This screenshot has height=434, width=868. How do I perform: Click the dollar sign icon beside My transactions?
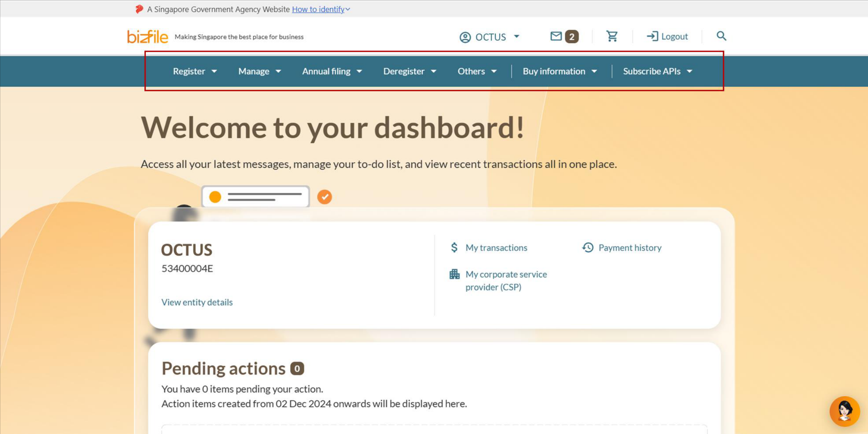coord(454,247)
